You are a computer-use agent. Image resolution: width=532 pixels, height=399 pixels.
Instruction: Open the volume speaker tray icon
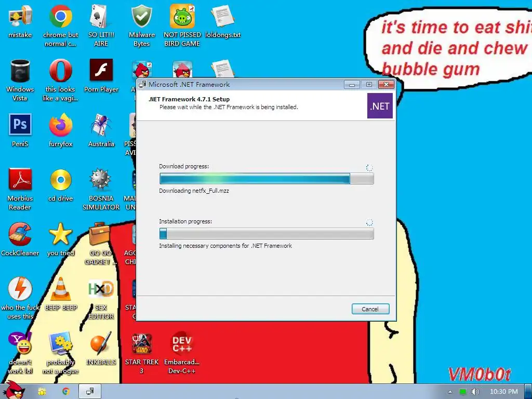click(475, 392)
